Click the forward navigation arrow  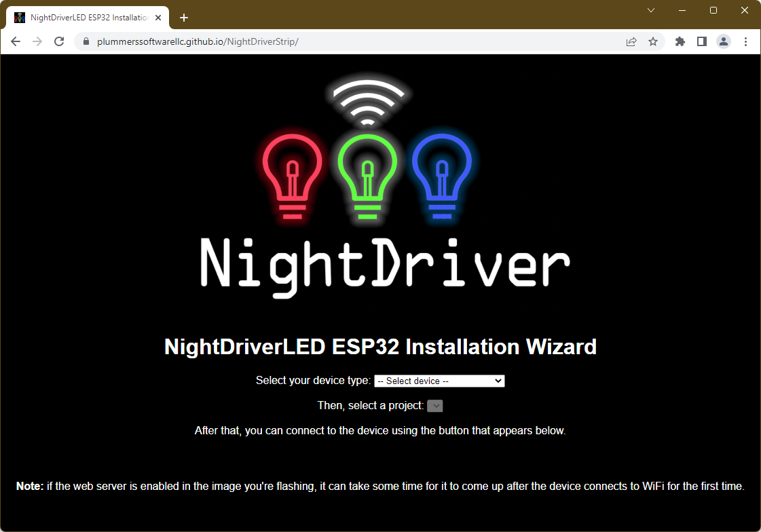[37, 41]
